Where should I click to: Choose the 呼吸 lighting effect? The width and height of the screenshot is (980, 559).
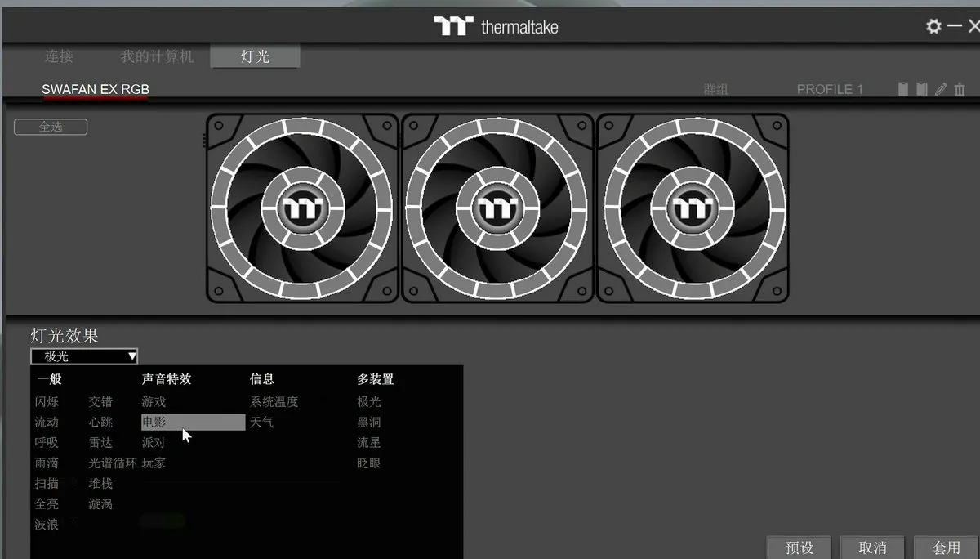point(47,443)
